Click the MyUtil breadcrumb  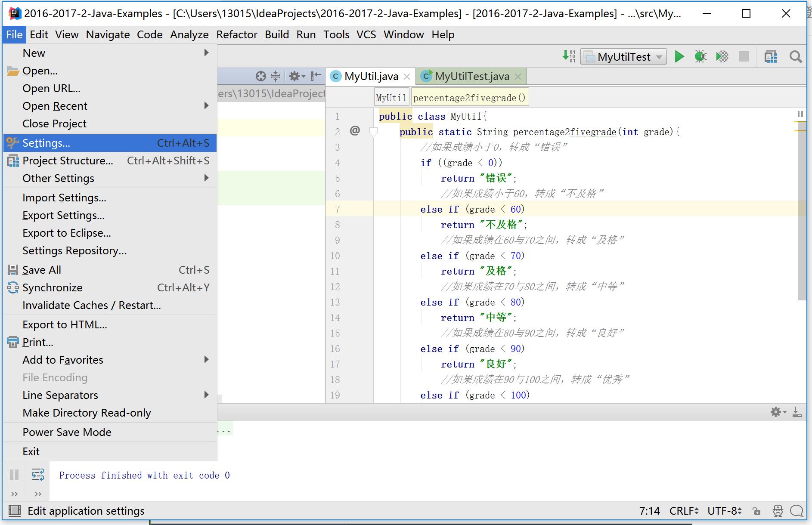pos(391,98)
